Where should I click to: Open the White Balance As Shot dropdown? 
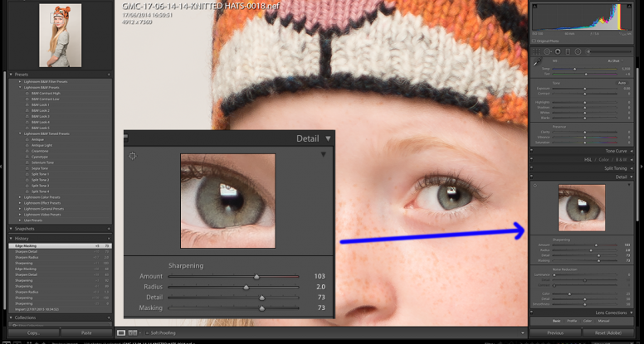tap(615, 61)
